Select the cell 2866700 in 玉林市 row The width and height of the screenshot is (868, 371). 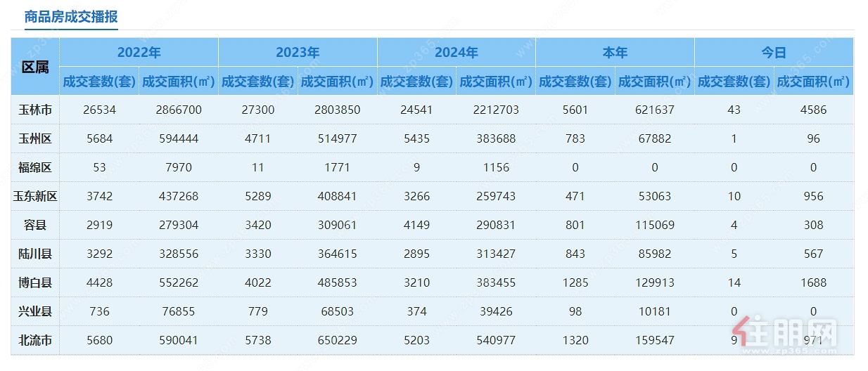coord(179,110)
